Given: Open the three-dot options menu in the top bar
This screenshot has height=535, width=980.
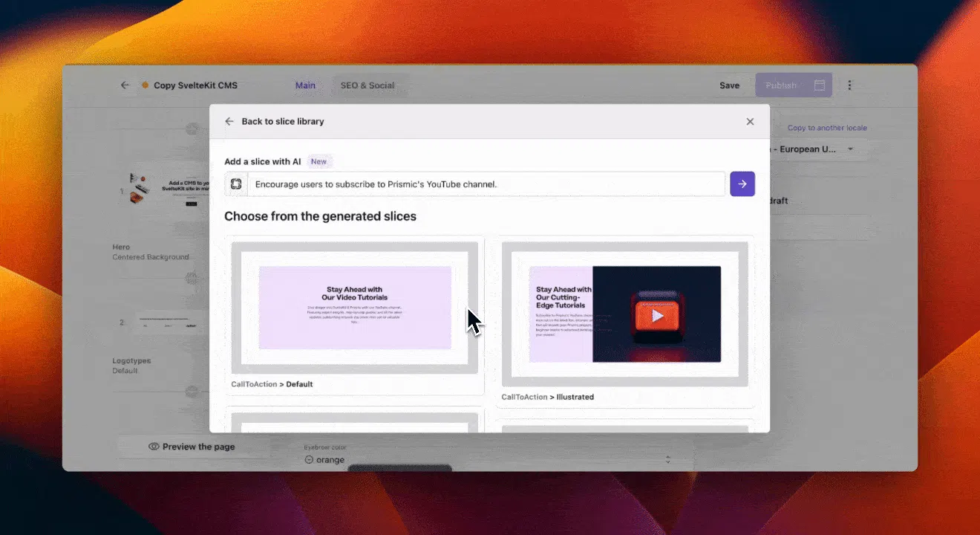Looking at the screenshot, I should pyautogui.click(x=849, y=85).
